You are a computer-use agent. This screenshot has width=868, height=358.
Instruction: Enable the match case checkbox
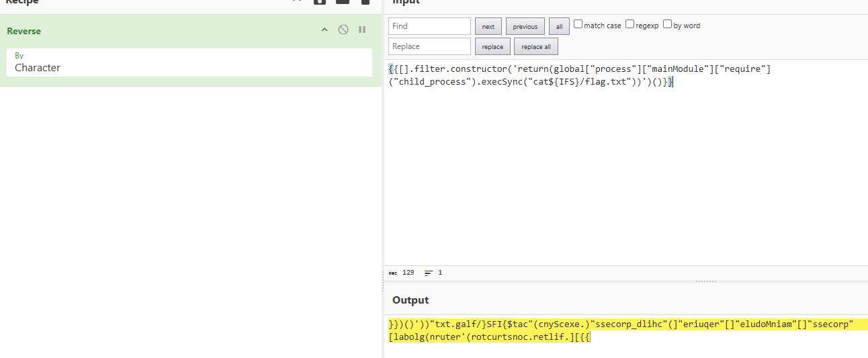[578, 24]
